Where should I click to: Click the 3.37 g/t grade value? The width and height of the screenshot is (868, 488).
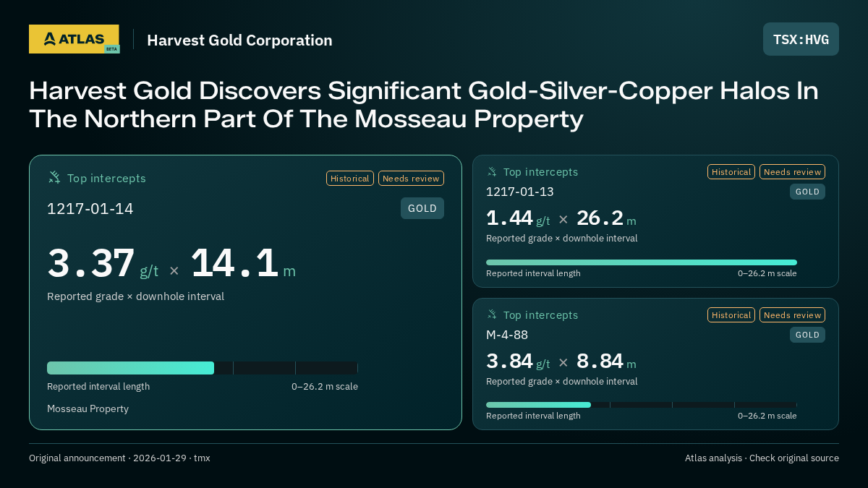point(103,264)
